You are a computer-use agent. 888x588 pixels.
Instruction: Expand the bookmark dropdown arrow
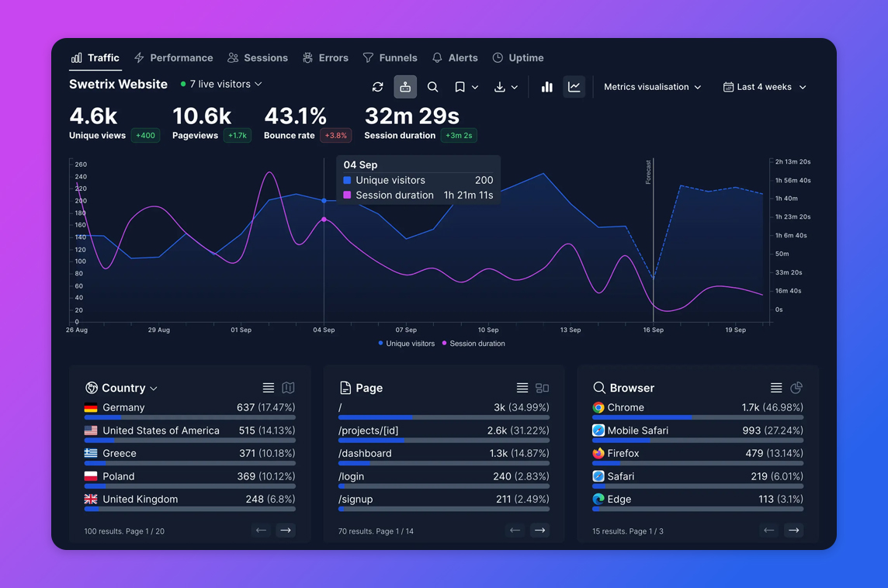(x=475, y=87)
